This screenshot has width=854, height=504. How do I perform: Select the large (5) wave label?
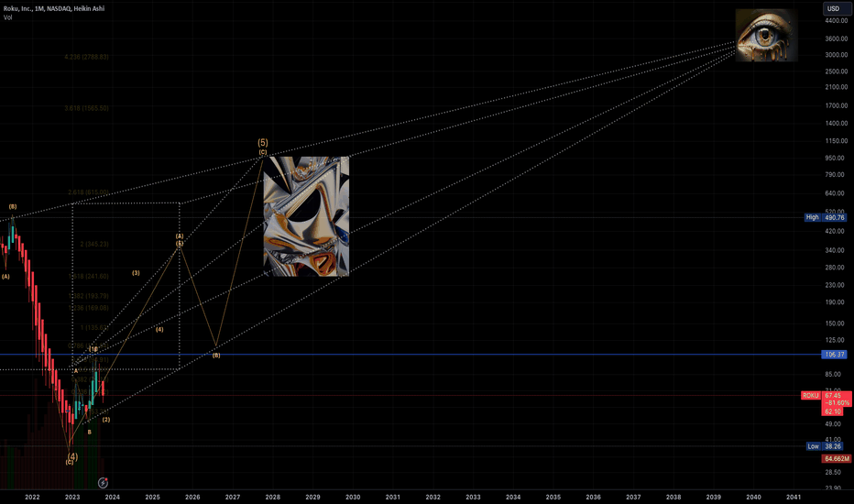263,143
